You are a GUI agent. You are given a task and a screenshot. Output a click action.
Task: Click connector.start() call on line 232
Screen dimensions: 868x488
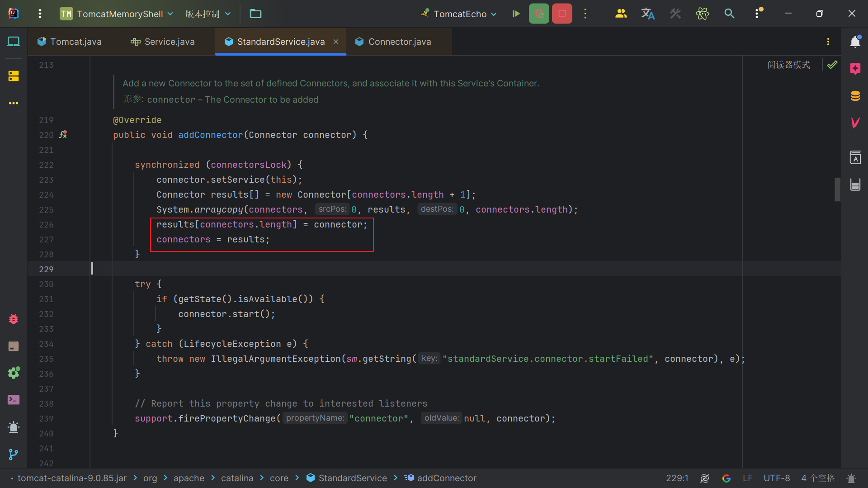point(226,314)
